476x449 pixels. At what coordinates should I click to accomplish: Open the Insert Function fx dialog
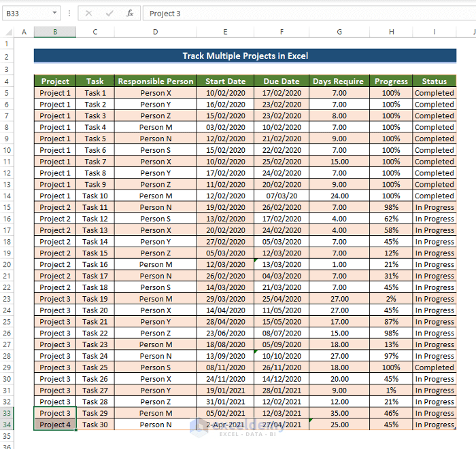[130, 14]
